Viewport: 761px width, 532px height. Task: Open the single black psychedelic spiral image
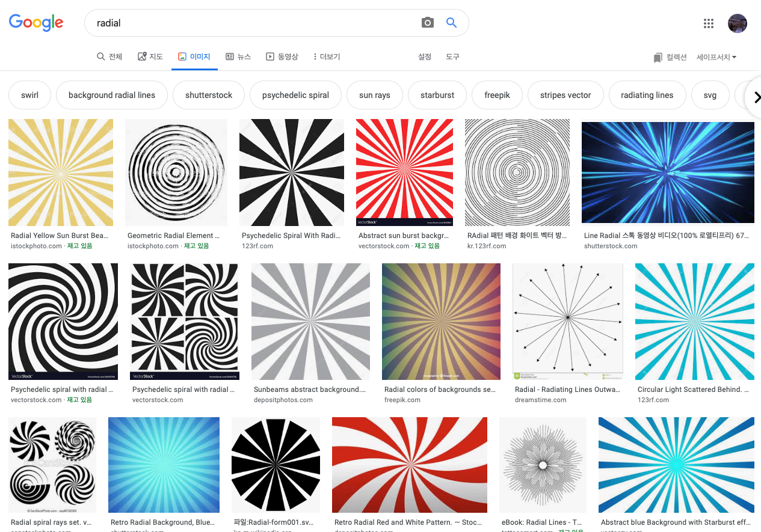pyautogui.click(x=63, y=322)
